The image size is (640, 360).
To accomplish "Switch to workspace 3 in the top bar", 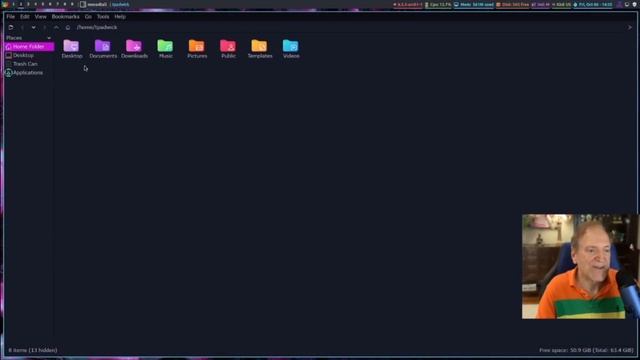I will [x=28, y=4].
